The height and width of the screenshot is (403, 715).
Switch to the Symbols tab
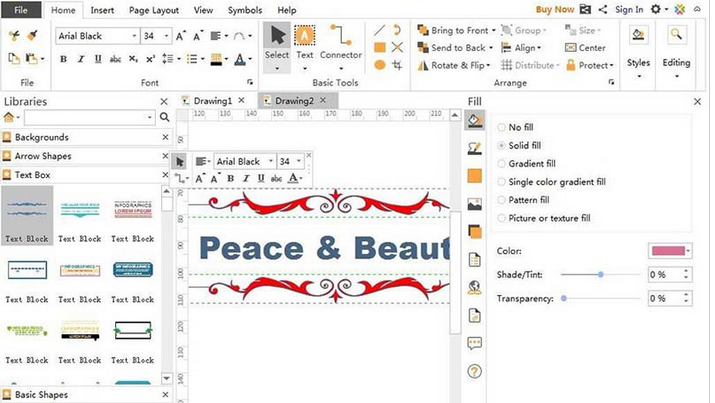[x=245, y=10]
